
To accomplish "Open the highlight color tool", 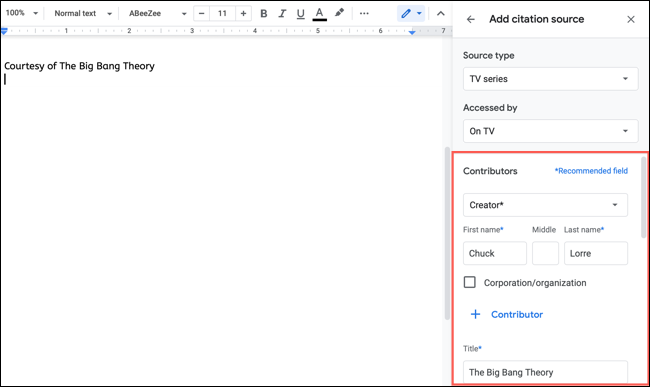I will (339, 13).
